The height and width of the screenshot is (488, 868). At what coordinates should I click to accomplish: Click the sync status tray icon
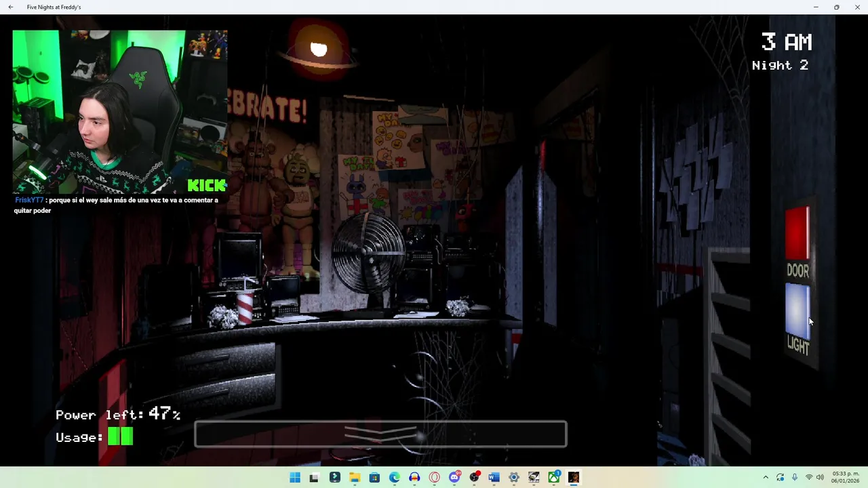coord(780,478)
